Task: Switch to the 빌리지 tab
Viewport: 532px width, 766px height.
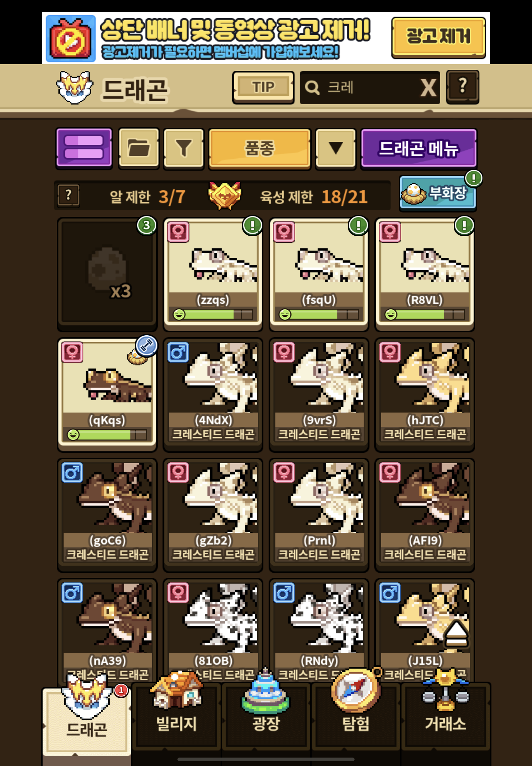Action: pyautogui.click(x=176, y=715)
